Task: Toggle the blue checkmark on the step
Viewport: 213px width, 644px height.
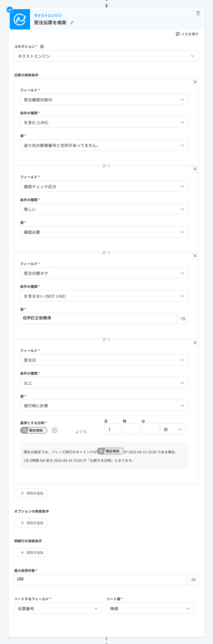Action: click(10, 10)
